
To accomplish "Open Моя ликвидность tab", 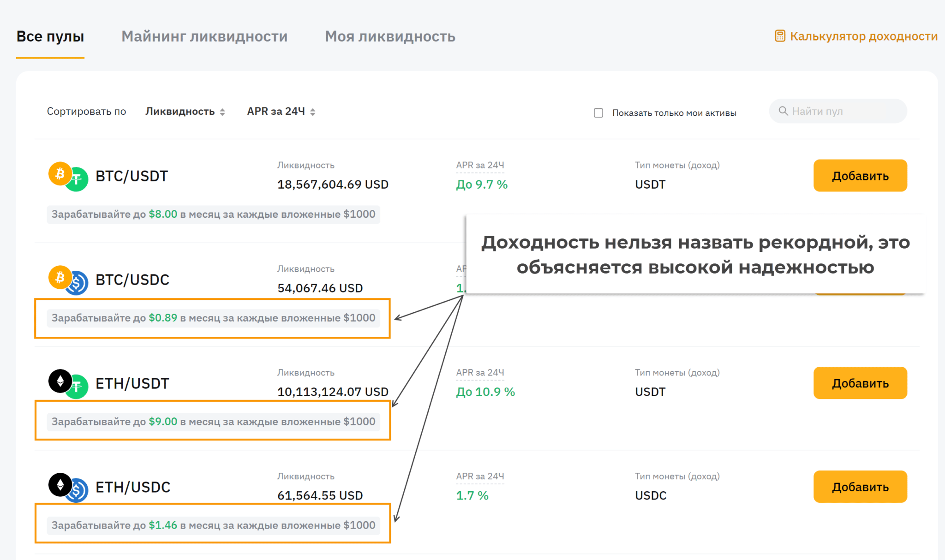I will (390, 36).
